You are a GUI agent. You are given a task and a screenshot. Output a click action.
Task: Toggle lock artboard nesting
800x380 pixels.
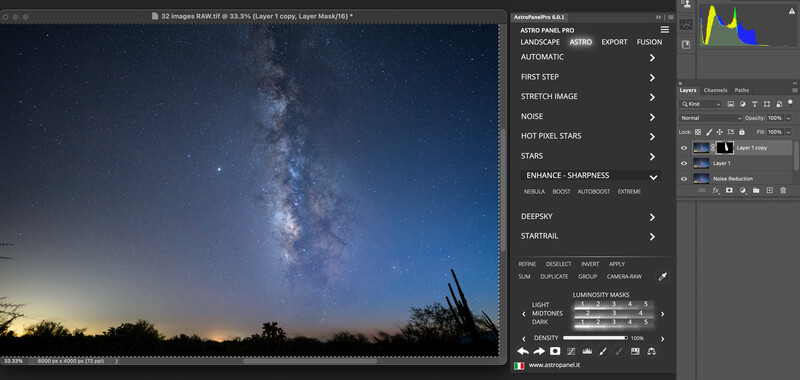coord(731,132)
